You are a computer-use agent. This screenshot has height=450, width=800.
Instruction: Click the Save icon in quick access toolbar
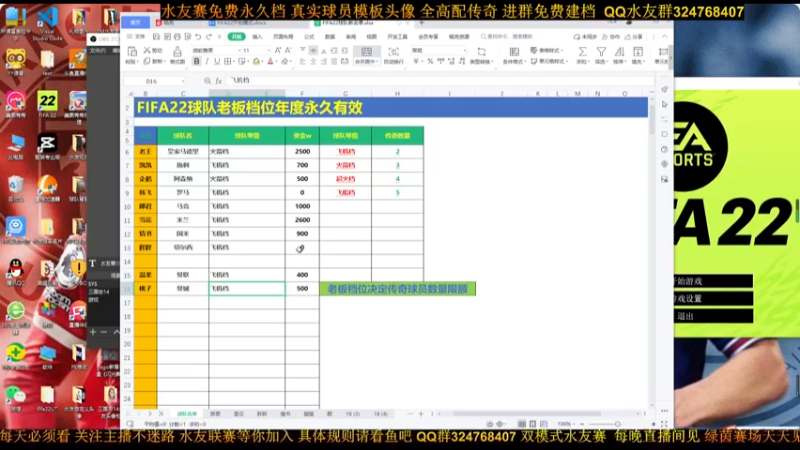pyautogui.click(x=156, y=37)
